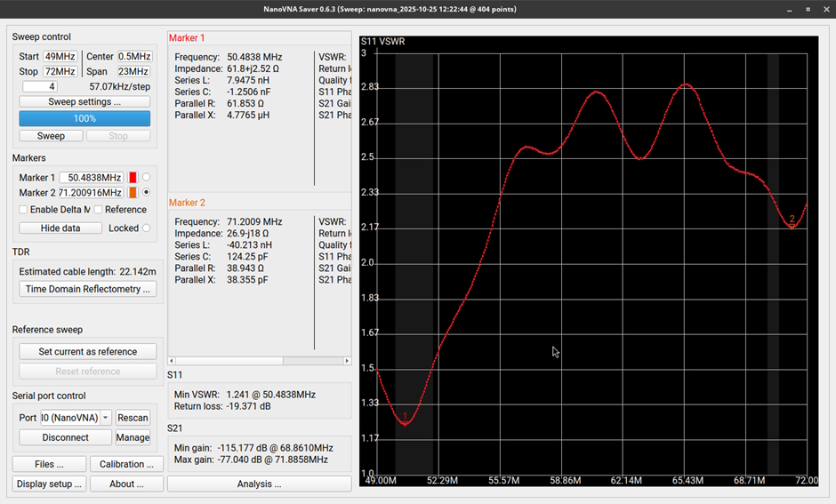This screenshot has height=504, width=836.
Task: Open Display setup options
Action: pos(49,484)
